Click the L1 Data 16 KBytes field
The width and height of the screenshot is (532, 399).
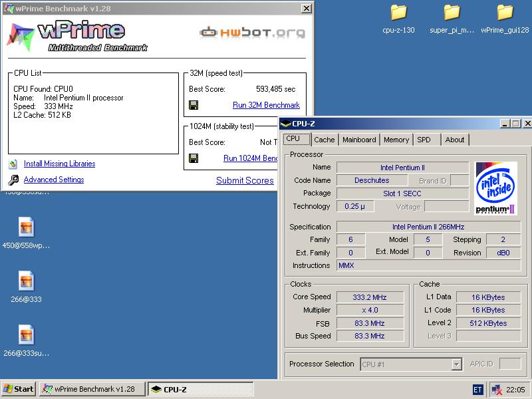point(488,297)
